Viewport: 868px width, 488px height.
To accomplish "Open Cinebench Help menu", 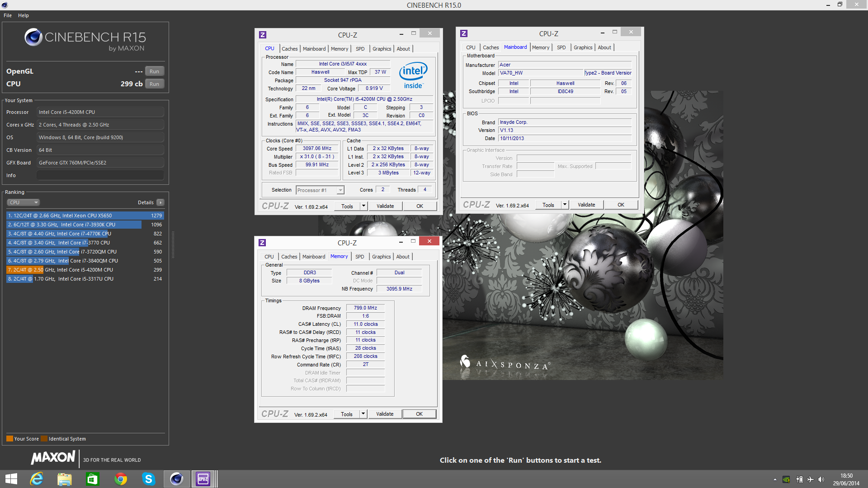I will pos(24,15).
